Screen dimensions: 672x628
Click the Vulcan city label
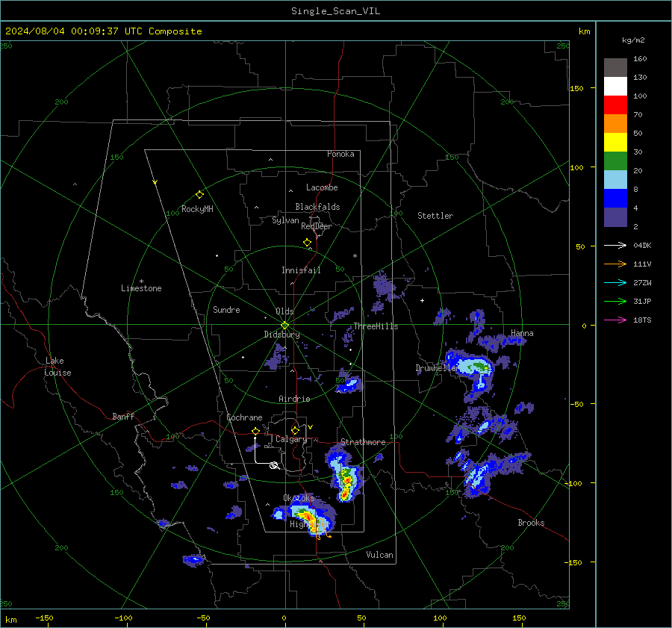coord(379,555)
